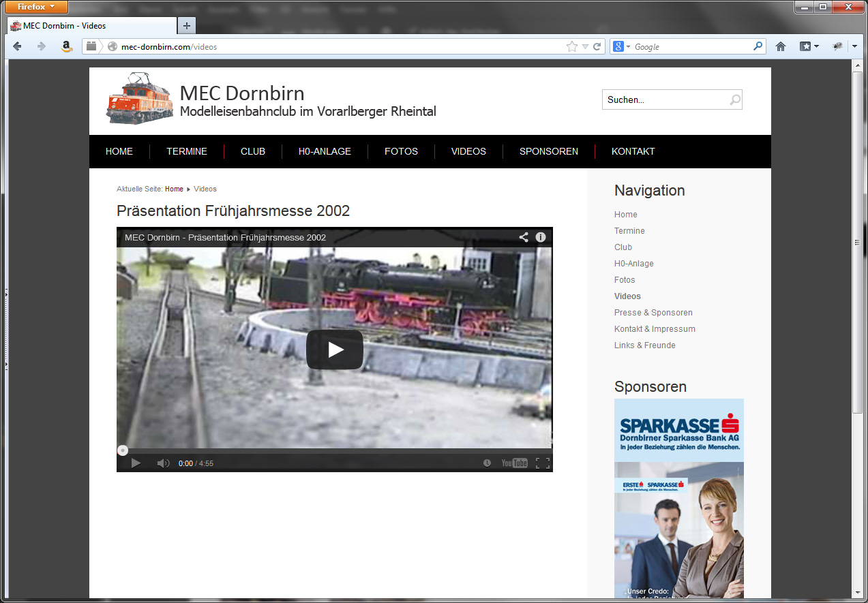Share the video using the share icon
Screen dimensions: 868x603
pos(524,237)
